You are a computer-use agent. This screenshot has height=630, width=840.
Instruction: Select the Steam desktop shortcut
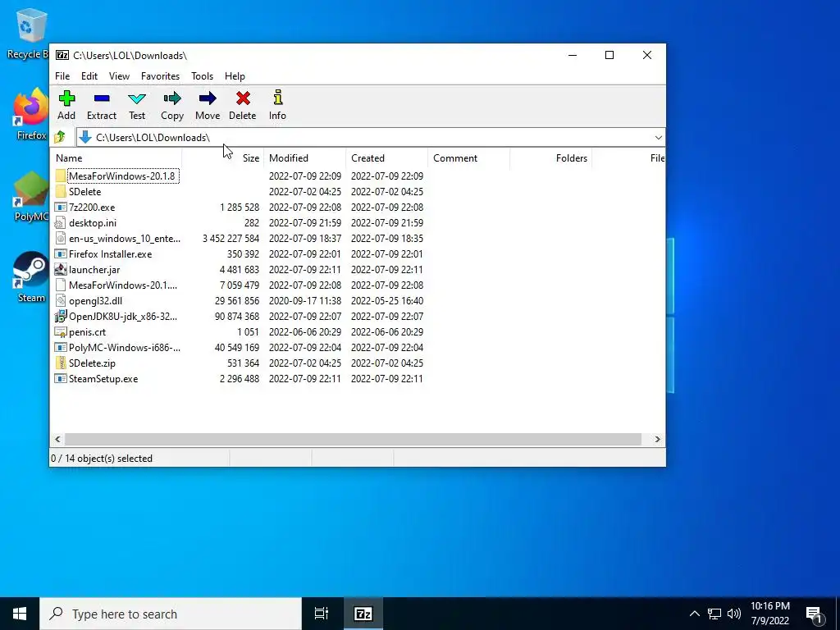(x=30, y=277)
